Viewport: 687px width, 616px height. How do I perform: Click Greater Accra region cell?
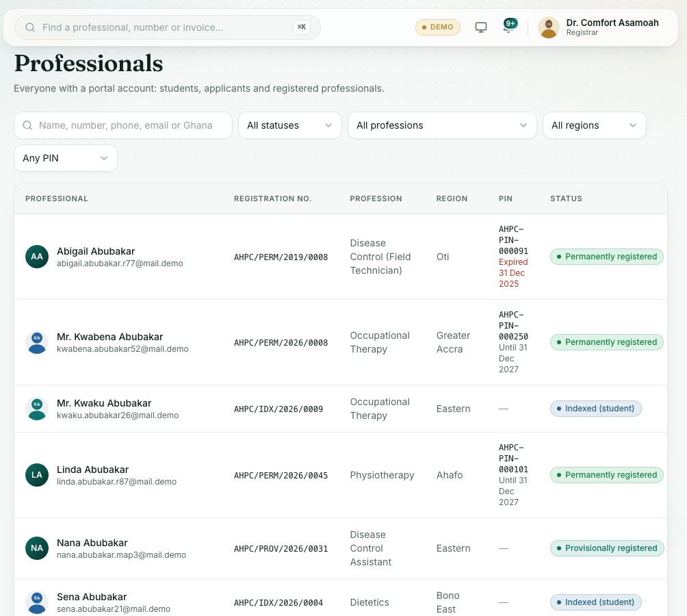(x=453, y=342)
